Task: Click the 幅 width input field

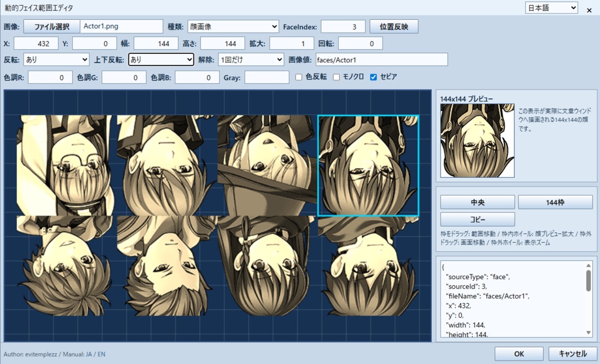Action: coord(156,43)
